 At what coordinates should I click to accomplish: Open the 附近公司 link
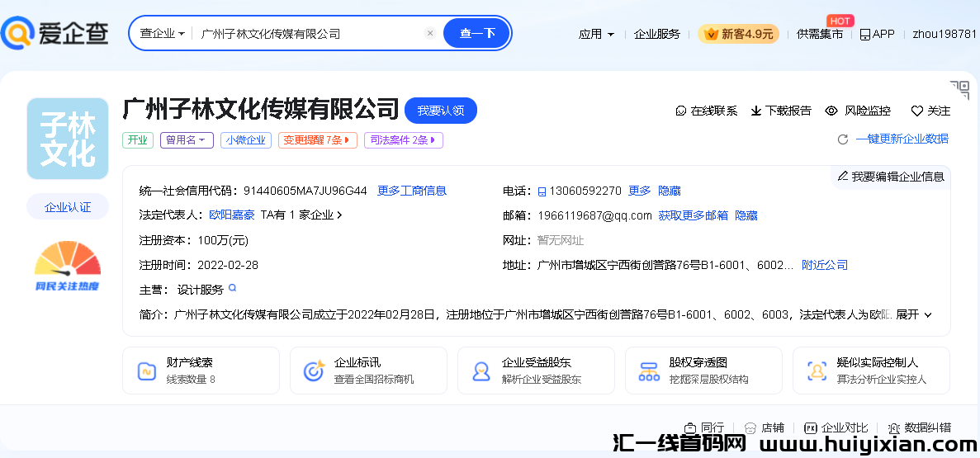click(825, 265)
